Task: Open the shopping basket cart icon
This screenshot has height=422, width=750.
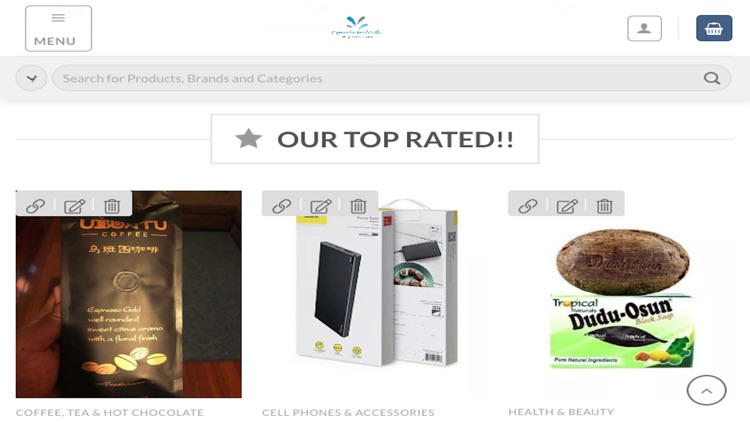Action: pos(714,28)
